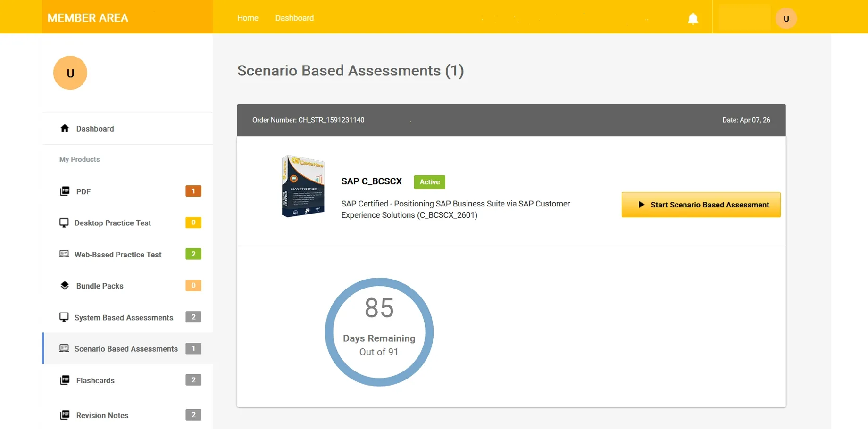Click the sidebar profile avatar circle
Screen dimensions: 868x429
(70, 73)
